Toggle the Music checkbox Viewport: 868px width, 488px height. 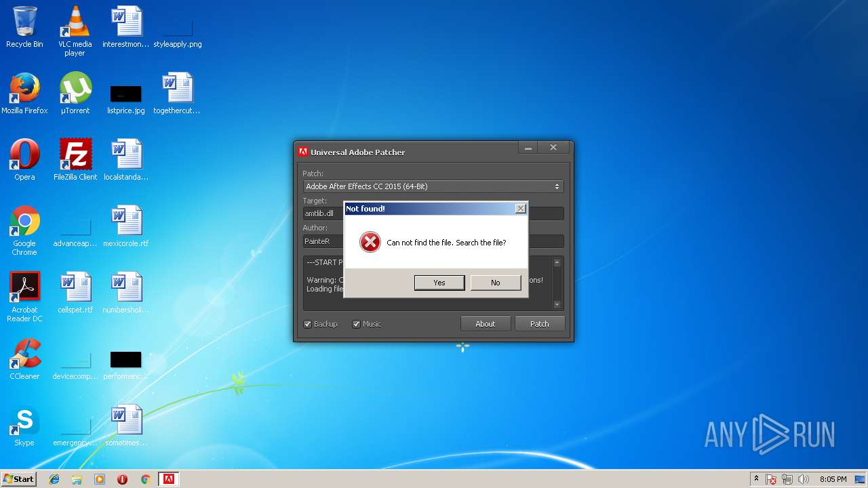click(x=356, y=324)
